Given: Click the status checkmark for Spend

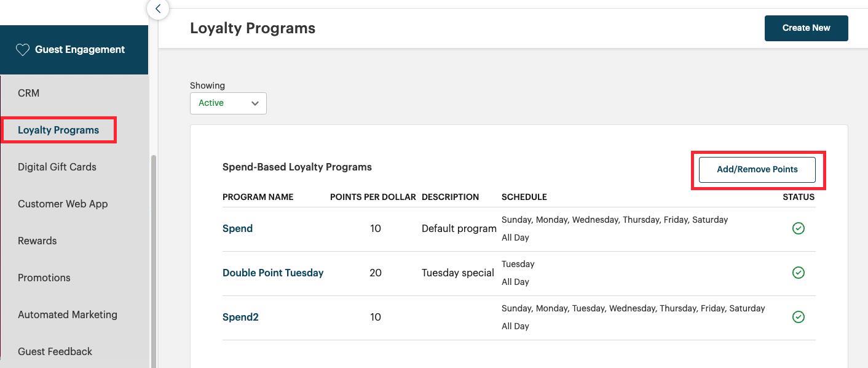Looking at the screenshot, I should (798, 228).
